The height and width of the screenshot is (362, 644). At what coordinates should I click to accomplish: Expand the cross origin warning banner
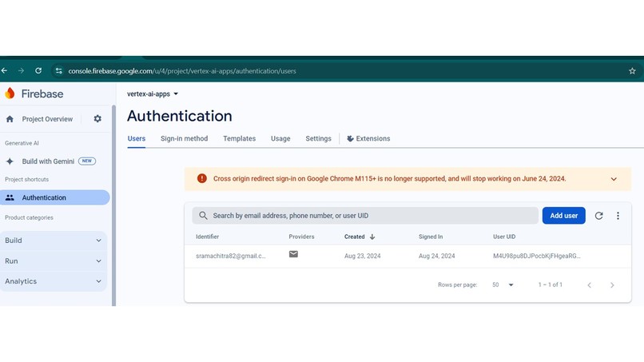[614, 179]
